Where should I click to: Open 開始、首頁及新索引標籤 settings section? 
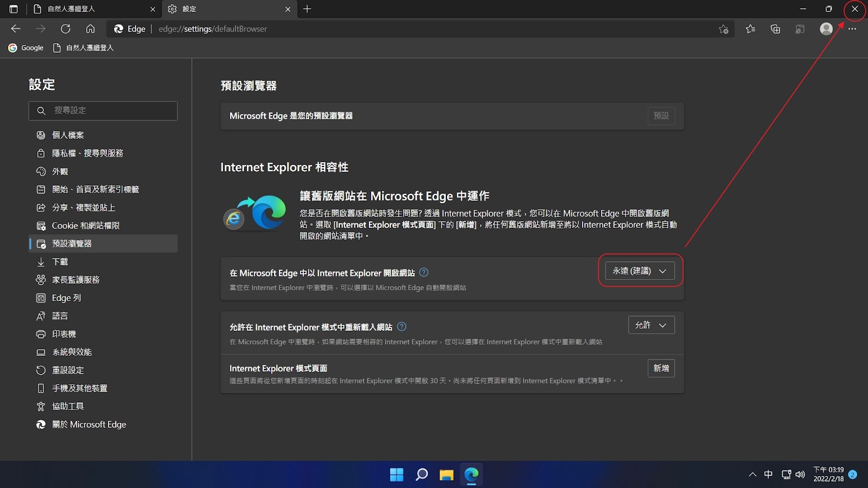103,189
